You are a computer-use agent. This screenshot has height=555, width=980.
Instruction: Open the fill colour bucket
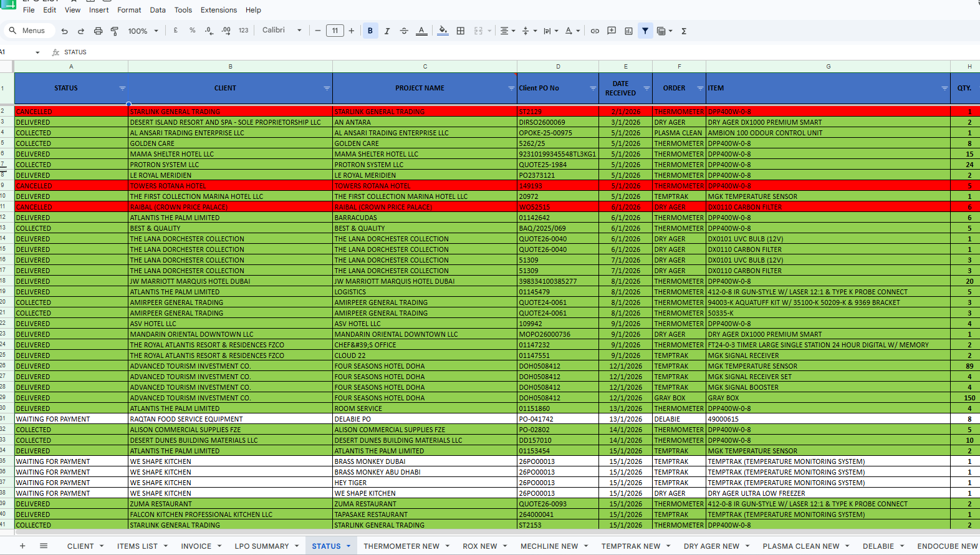click(443, 31)
